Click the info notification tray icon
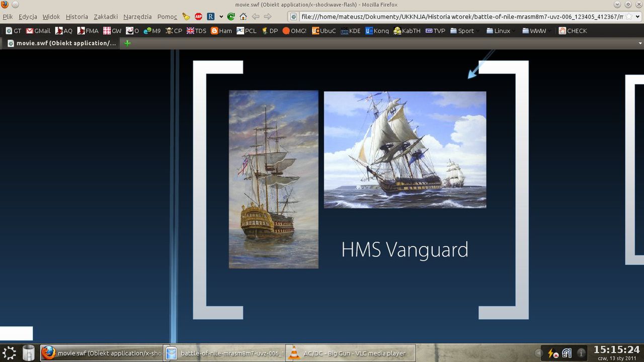Image resolution: width=644 pixels, height=362 pixels. (x=581, y=353)
